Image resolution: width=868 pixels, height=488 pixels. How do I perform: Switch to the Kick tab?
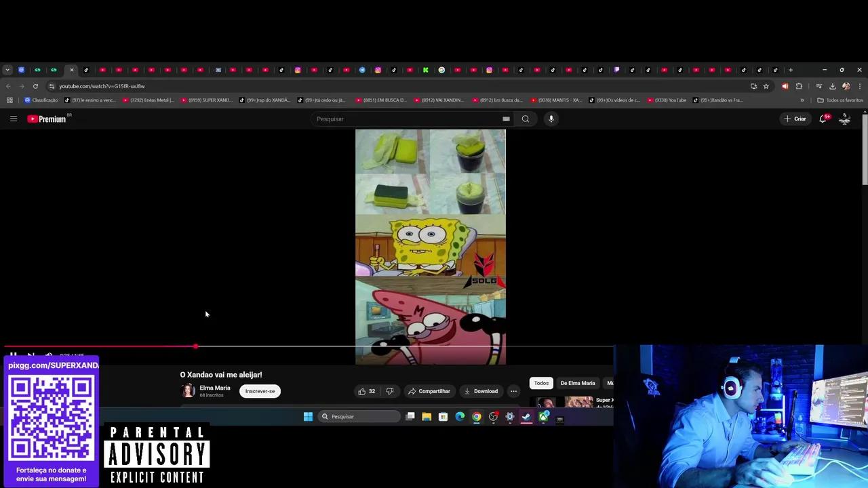426,70
